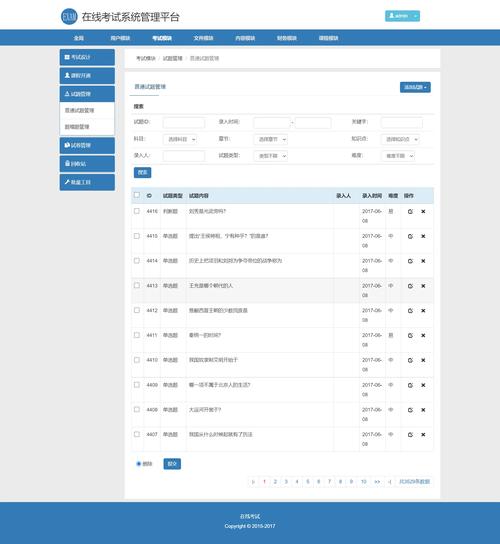Check the checkbox for question 4410
Screen dimensions: 500x544
137,360
